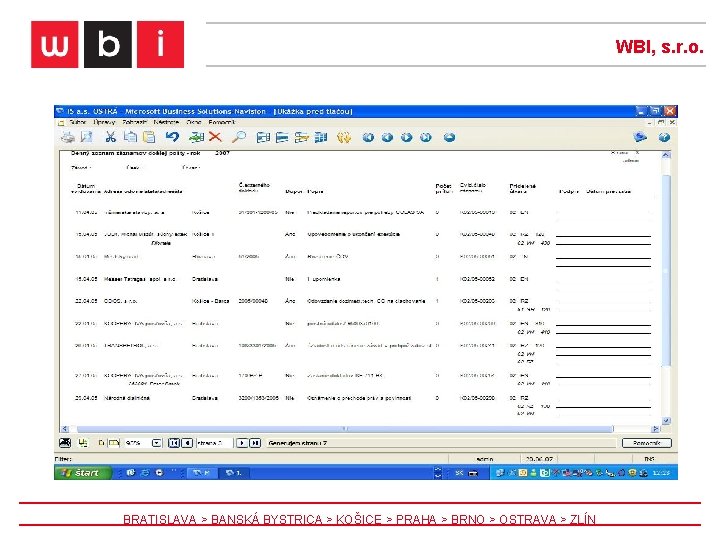Click the Cut scissors icon
Viewport: 720px width, 540px height.
coord(110,137)
